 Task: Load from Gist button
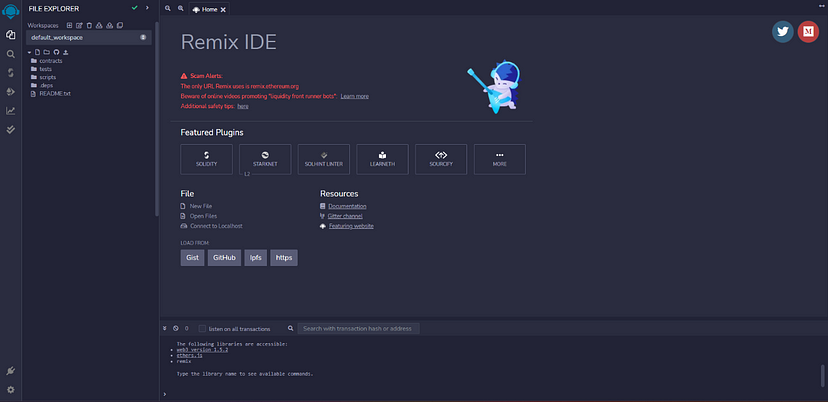tap(192, 258)
